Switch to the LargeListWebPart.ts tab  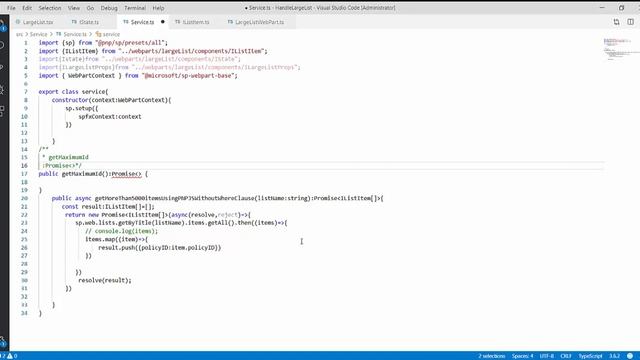pyautogui.click(x=259, y=22)
